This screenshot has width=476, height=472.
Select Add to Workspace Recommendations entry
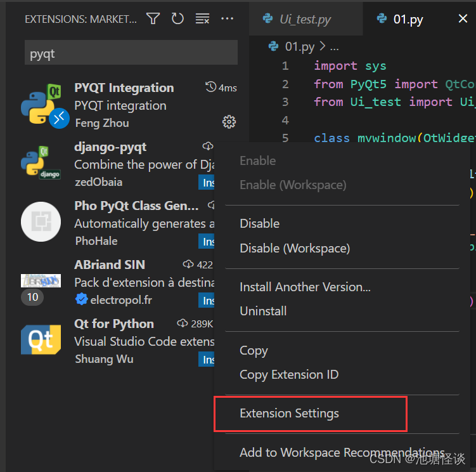(342, 452)
